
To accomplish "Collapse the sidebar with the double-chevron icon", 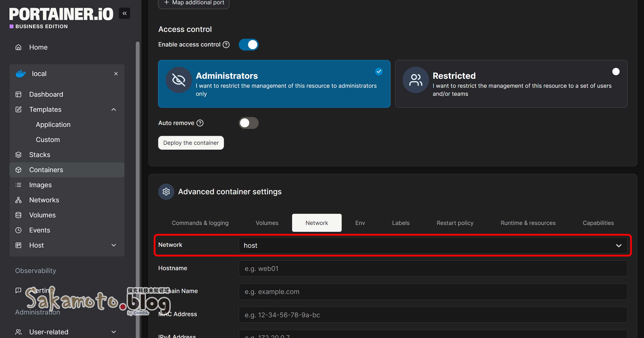I will point(125,13).
